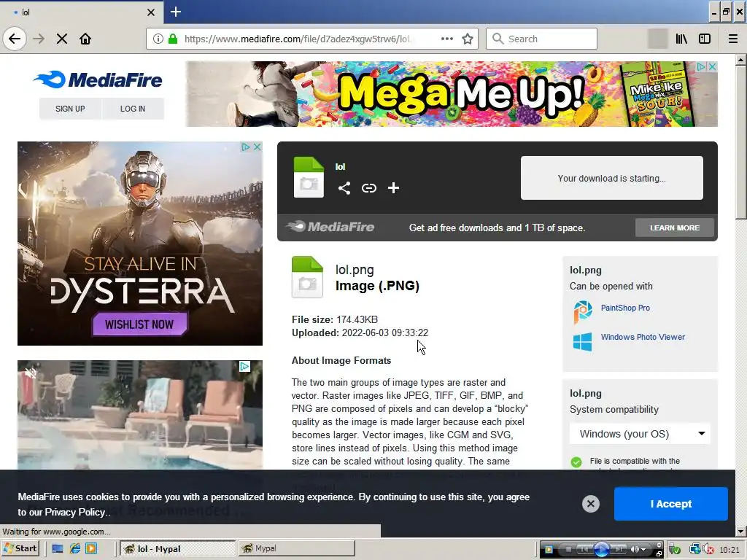The image size is (747, 560).
Task: Click AdChoices icon on pool video ad
Action: pyautogui.click(x=244, y=366)
